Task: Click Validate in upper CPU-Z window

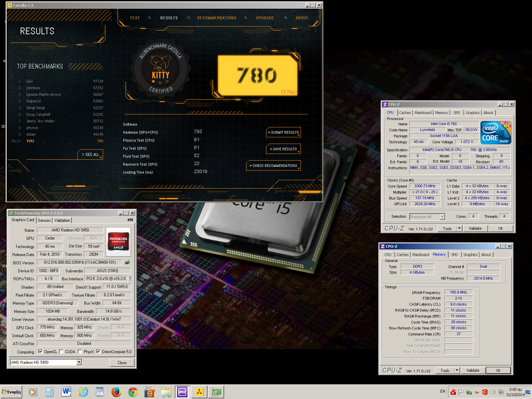Action: coord(475,228)
